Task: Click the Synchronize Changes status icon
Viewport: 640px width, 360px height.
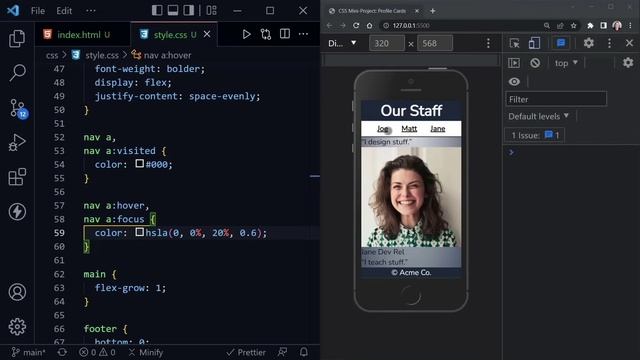Action: [62, 352]
